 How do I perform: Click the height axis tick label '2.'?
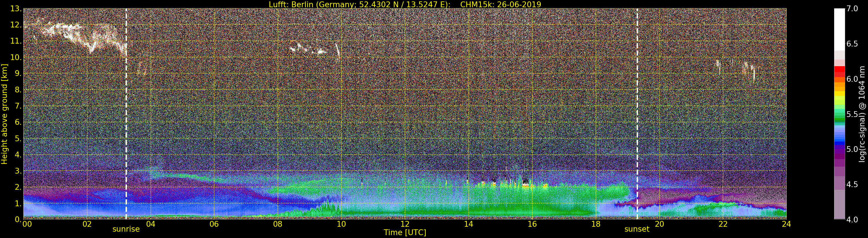18,187
